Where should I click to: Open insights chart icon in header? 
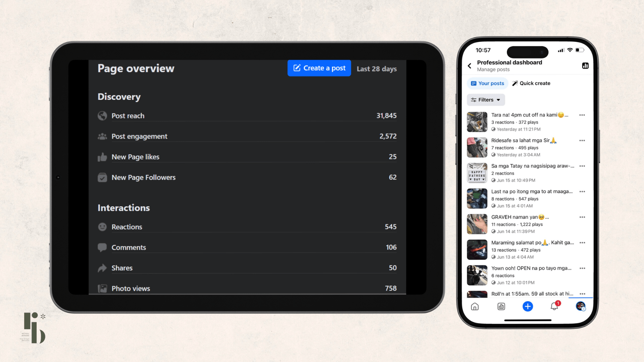coord(585,66)
